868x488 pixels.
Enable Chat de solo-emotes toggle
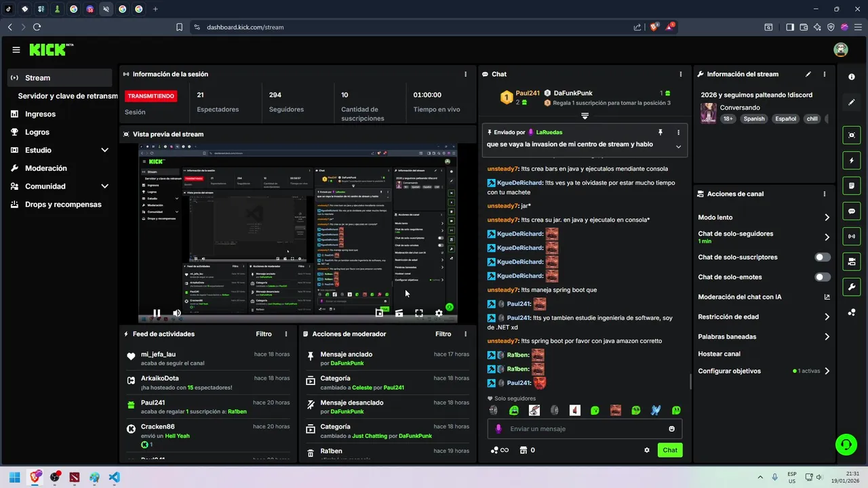pyautogui.click(x=823, y=277)
